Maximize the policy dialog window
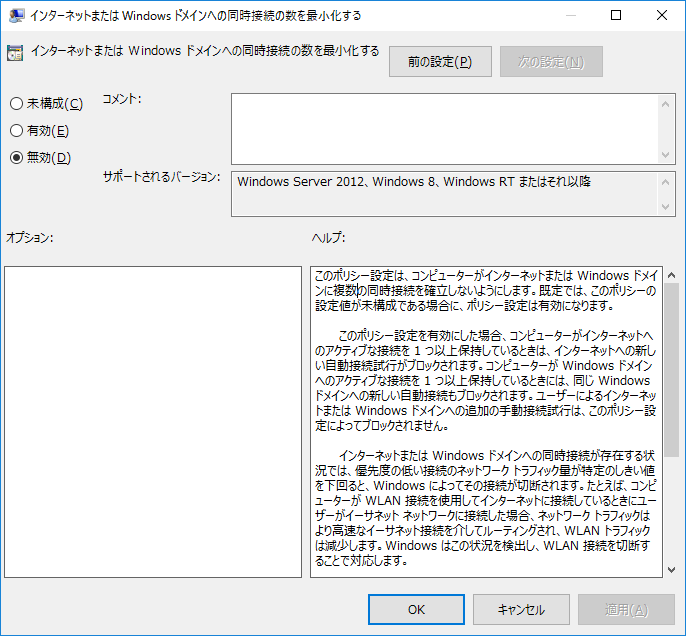 (616, 15)
